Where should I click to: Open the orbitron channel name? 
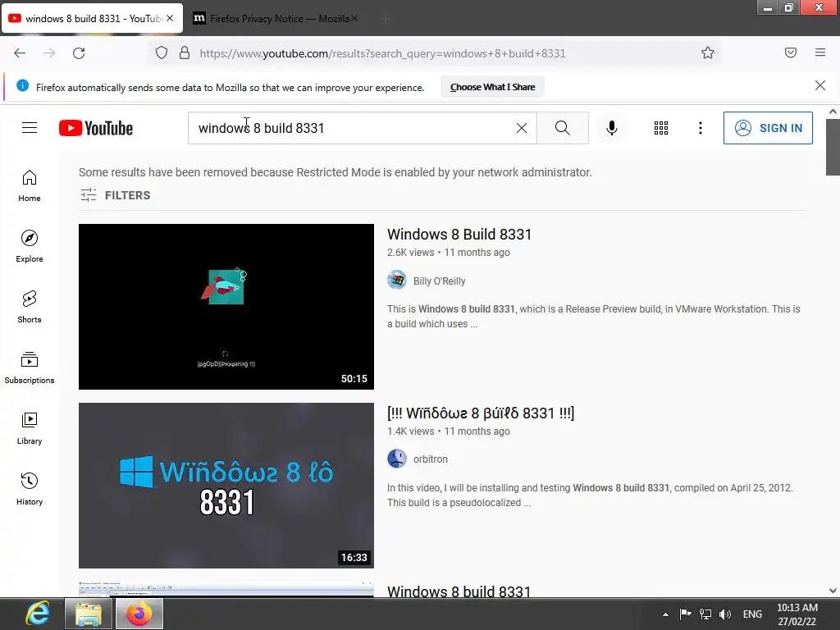tap(430, 459)
